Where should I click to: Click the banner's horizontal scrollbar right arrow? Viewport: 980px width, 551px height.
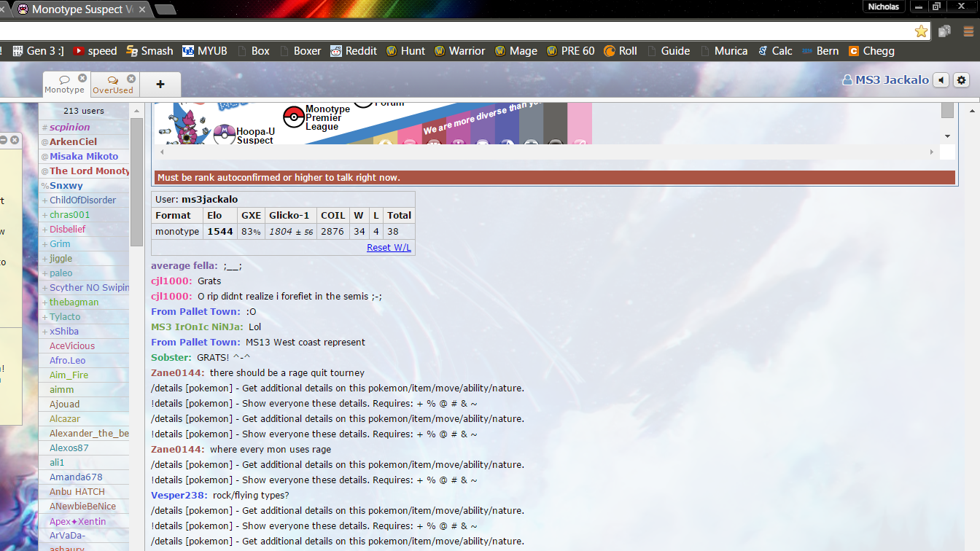(x=931, y=152)
